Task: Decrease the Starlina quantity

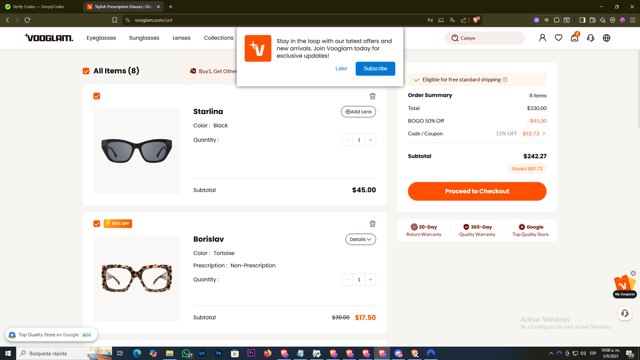Action: pos(347,140)
